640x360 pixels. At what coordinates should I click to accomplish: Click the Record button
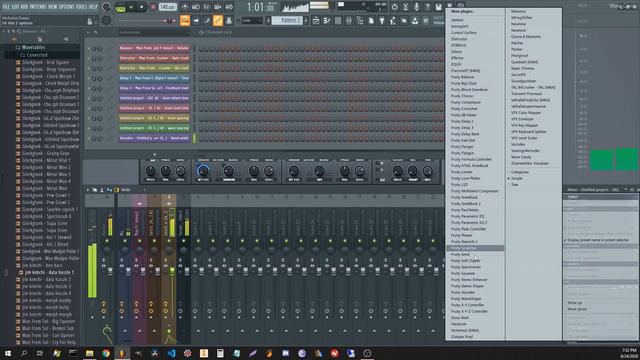pos(153,7)
